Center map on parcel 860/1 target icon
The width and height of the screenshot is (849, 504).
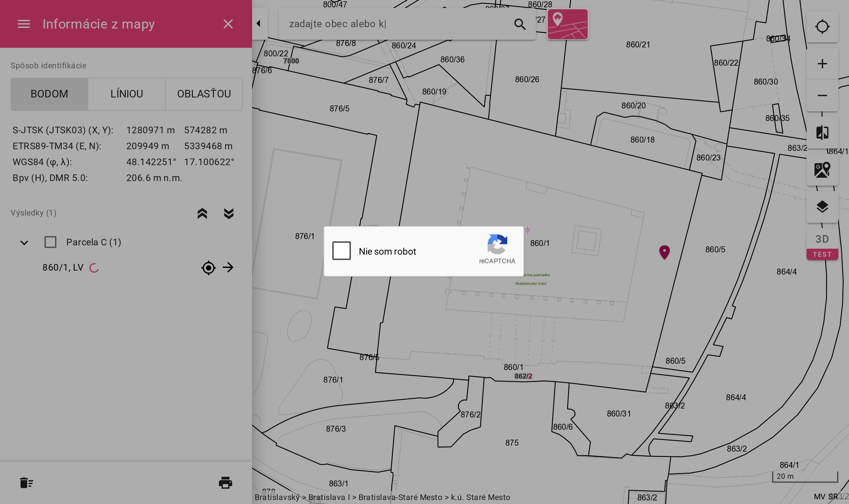click(x=209, y=268)
